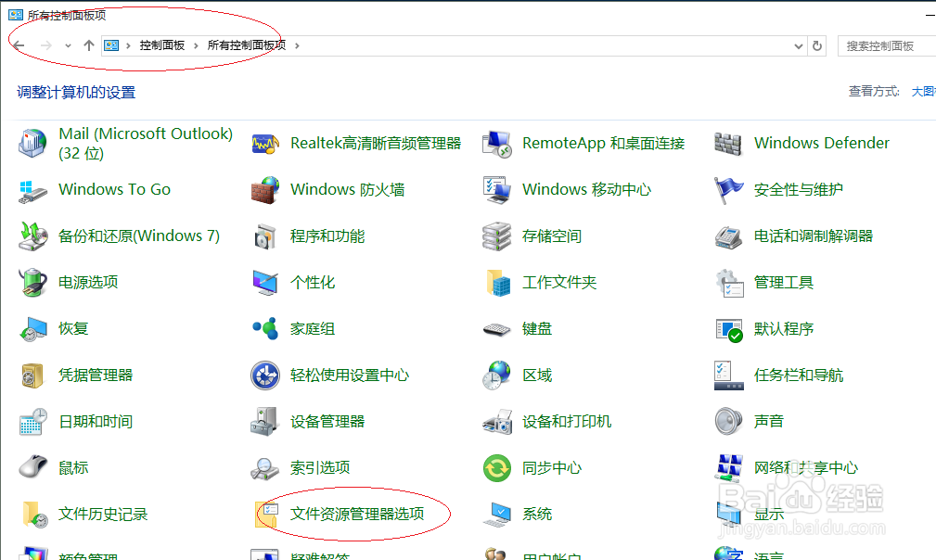The height and width of the screenshot is (560, 936).
Task: Click the 家庭组 icon
Action: pos(265,328)
